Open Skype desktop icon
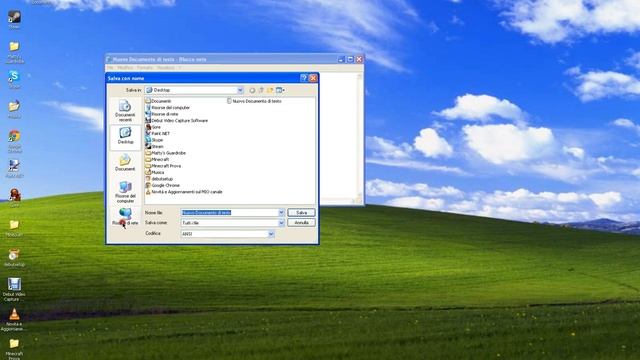 coord(14,80)
